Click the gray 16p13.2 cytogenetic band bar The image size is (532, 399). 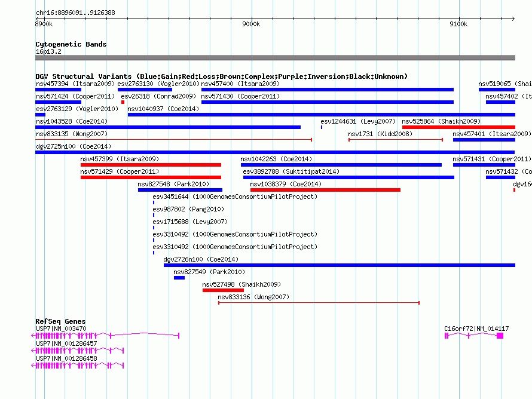point(275,58)
